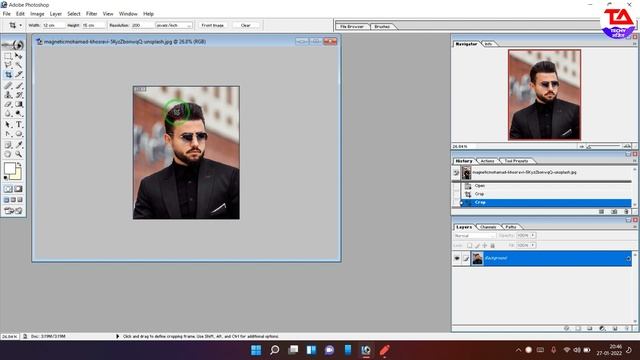
Task: Open the History panel flyout menu
Action: (x=635, y=161)
